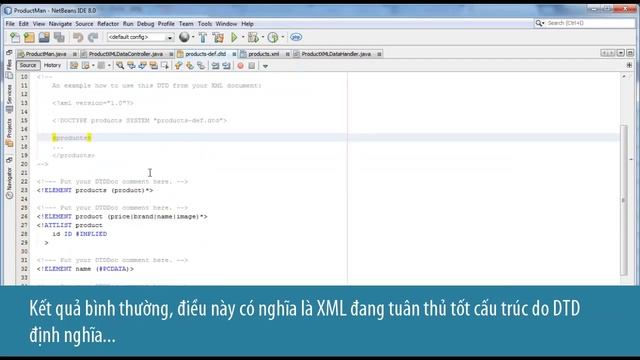Click the Shift Line Left icon
640x360 pixels.
(x=215, y=66)
